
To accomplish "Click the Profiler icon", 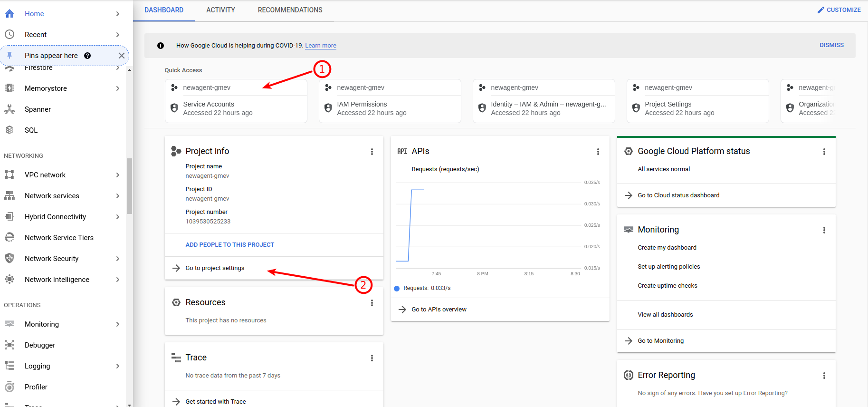I will [x=10, y=387].
